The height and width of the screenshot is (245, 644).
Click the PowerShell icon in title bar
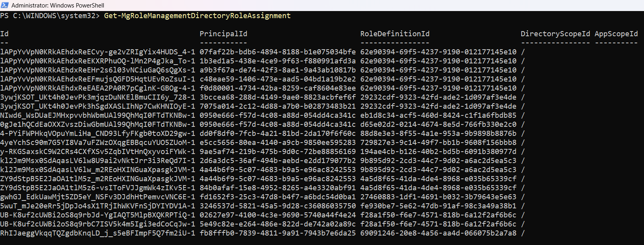(5, 5)
